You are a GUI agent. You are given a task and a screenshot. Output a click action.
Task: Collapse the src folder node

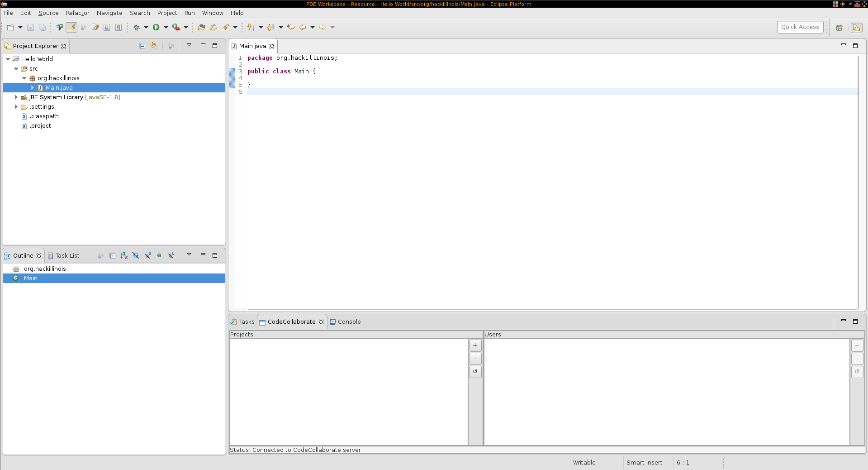click(16, 69)
